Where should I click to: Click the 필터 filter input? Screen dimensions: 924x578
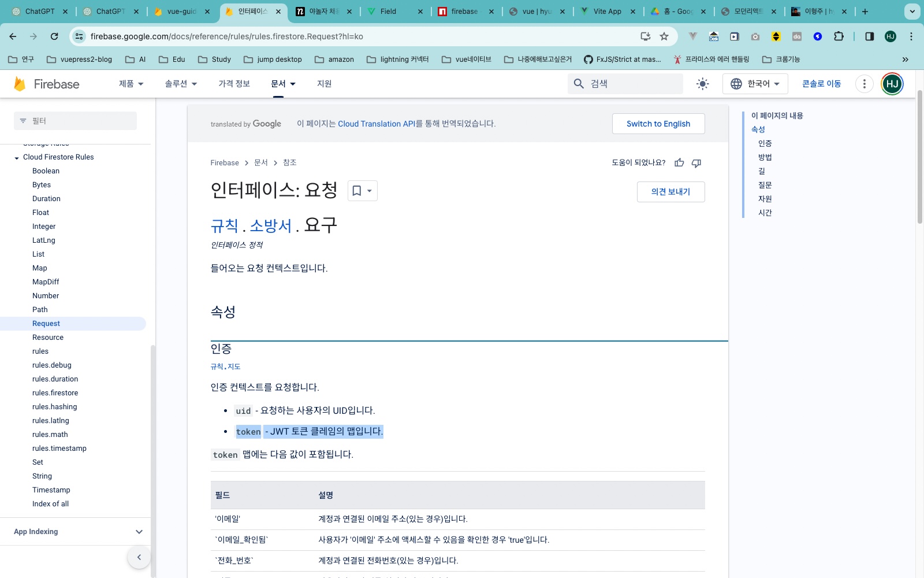pyautogui.click(x=75, y=121)
